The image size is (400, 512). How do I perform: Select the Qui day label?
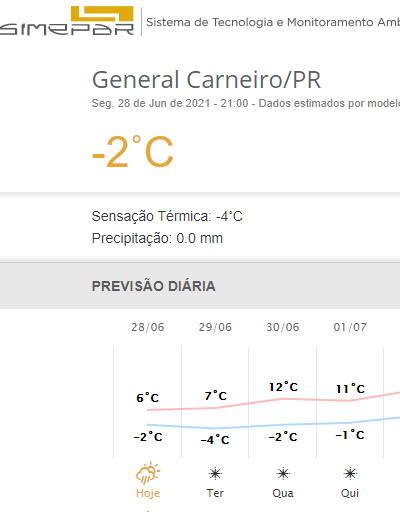click(350, 493)
